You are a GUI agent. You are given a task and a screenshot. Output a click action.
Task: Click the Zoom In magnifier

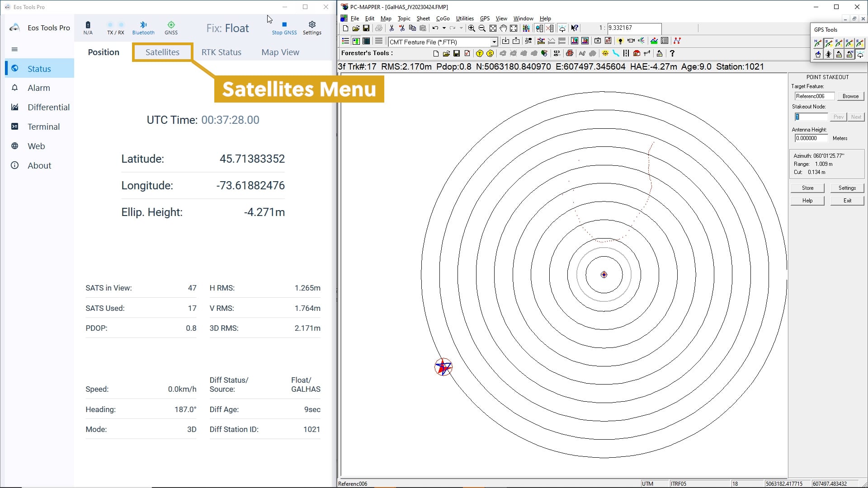click(472, 28)
